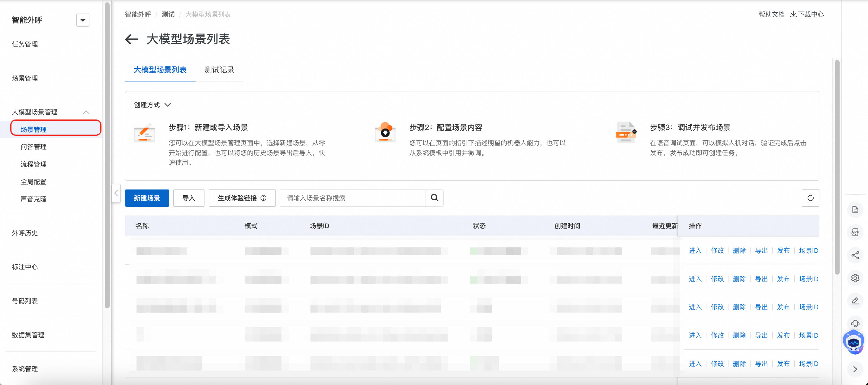Click the search magnifier icon
868x385 pixels.
coord(435,198)
